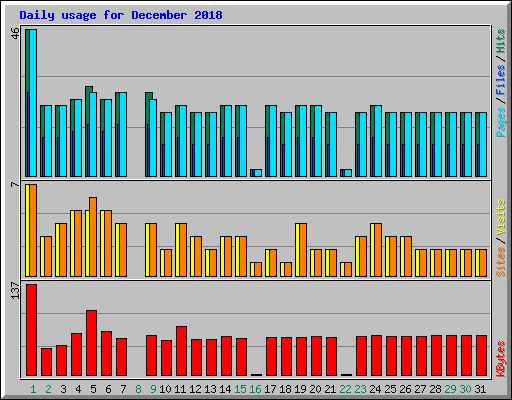This screenshot has height=400, width=512.
Task: Click day label '21' on the x-axis
Action: [330, 389]
